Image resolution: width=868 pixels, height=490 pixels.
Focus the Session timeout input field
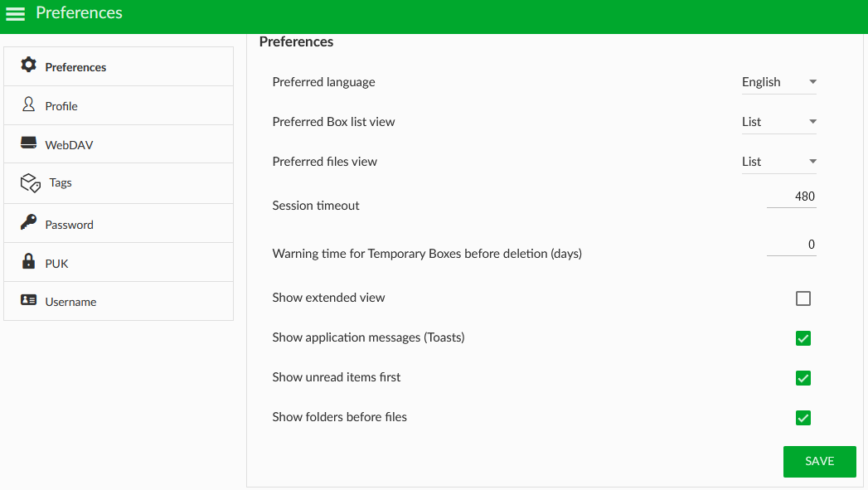pos(791,196)
